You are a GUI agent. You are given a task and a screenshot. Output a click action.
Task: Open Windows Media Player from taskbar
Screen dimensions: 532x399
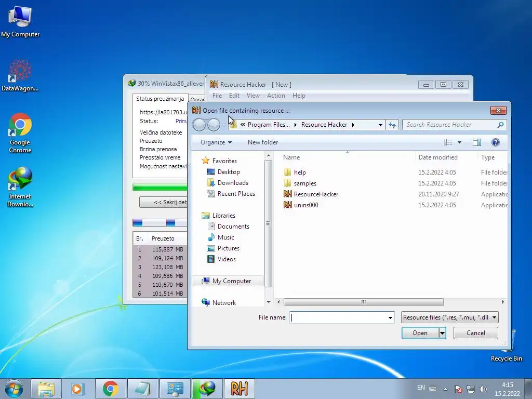pyautogui.click(x=78, y=389)
